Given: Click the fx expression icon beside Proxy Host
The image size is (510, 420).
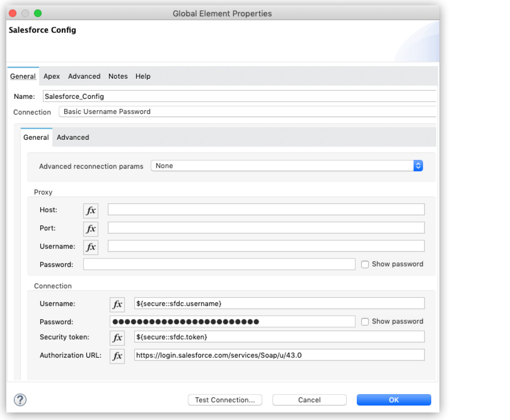Looking at the screenshot, I should click(90, 211).
